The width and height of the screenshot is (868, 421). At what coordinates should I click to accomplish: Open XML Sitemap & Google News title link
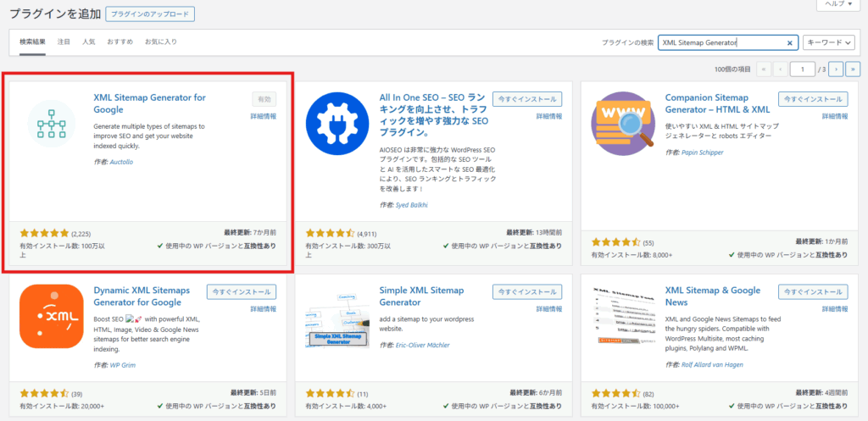[713, 296]
